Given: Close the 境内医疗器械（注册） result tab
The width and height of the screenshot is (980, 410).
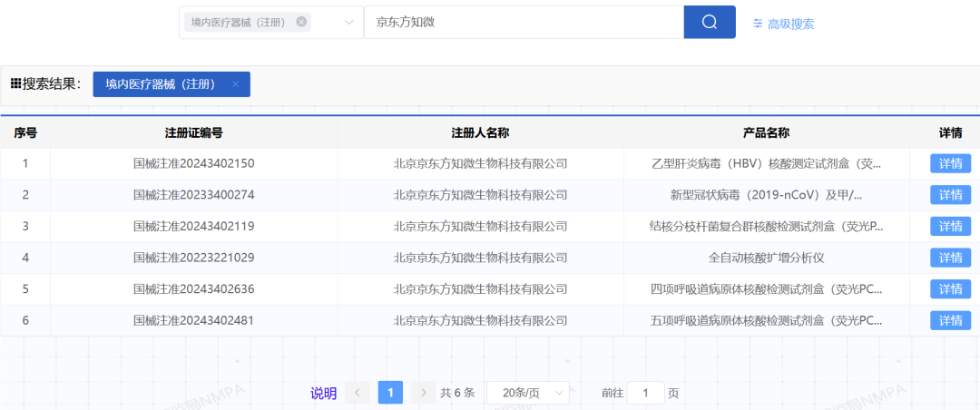Looking at the screenshot, I should (236, 84).
